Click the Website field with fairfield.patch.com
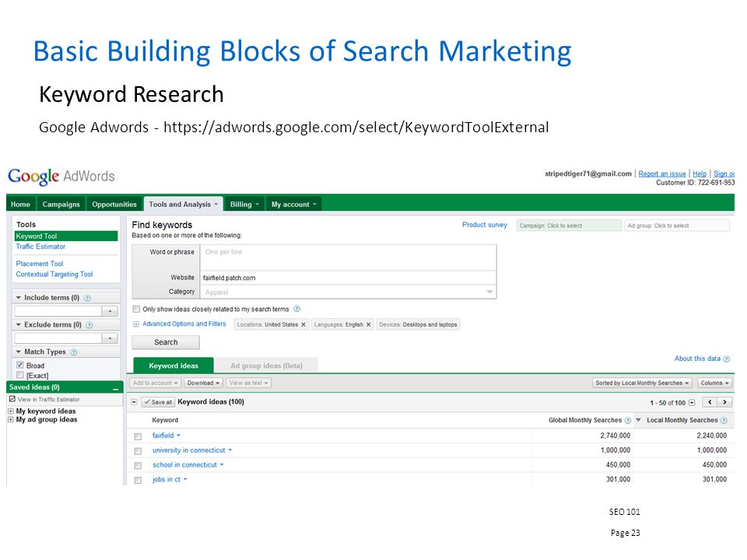Viewport: 747px width, 560px height. click(x=349, y=278)
